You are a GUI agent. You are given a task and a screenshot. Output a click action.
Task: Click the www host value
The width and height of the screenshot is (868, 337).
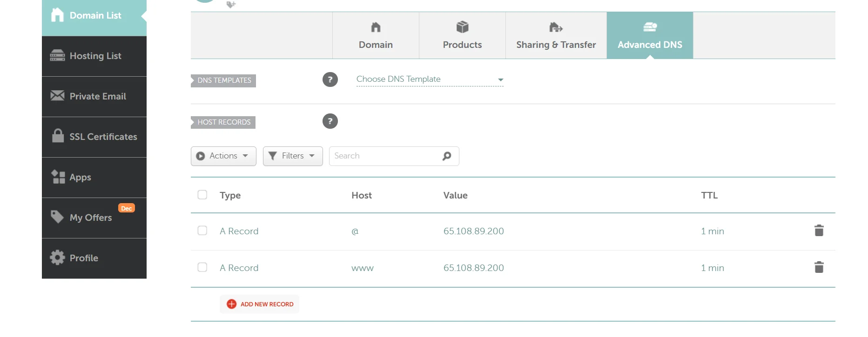point(363,268)
